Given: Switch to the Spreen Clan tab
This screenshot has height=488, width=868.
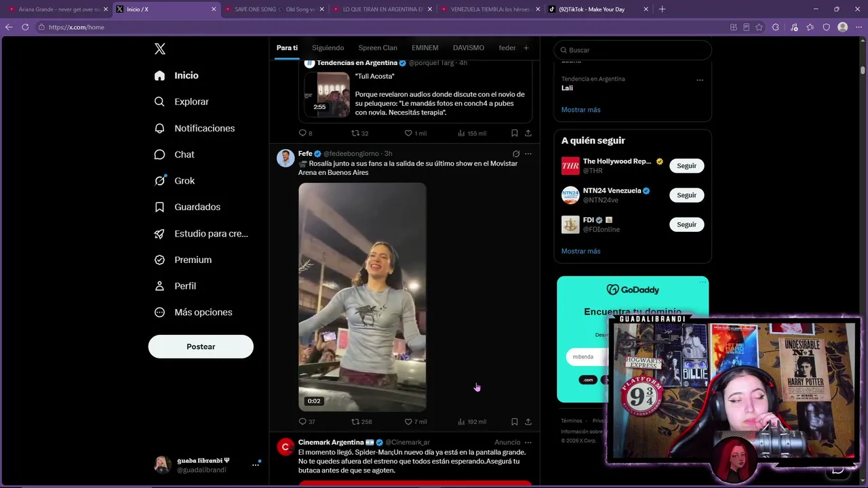Looking at the screenshot, I should [378, 48].
